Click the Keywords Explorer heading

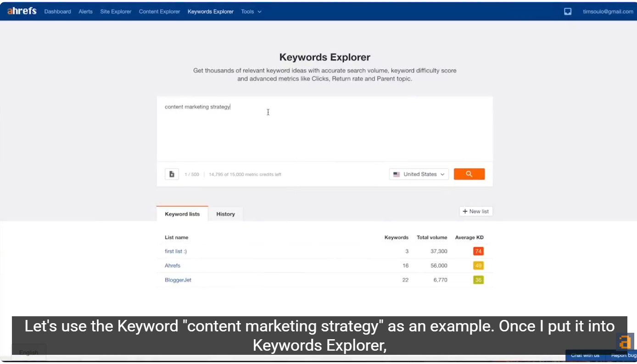point(325,57)
